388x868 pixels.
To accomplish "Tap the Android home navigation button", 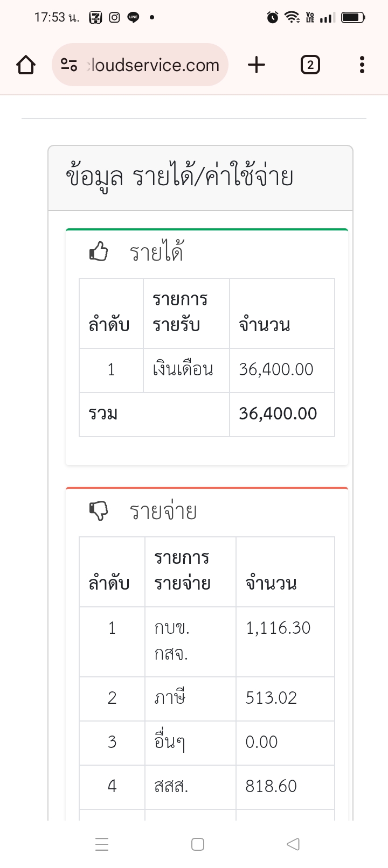I will 198,844.
